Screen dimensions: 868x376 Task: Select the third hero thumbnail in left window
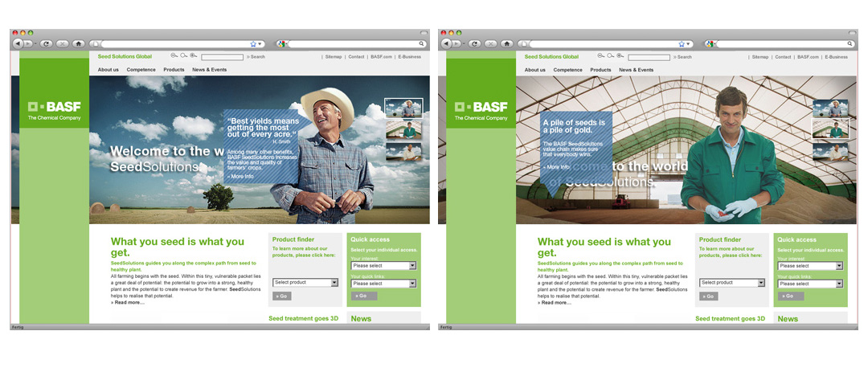point(403,153)
